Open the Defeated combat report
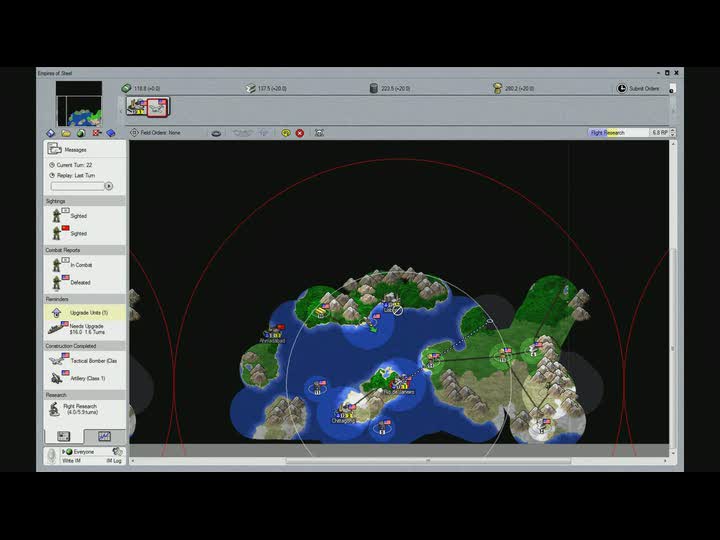This screenshot has width=720, height=540. click(84, 282)
